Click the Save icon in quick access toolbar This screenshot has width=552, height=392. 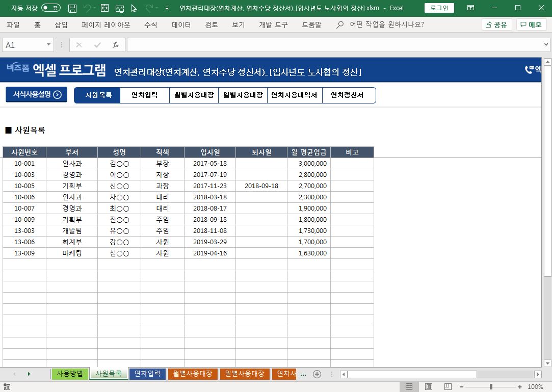(72, 8)
